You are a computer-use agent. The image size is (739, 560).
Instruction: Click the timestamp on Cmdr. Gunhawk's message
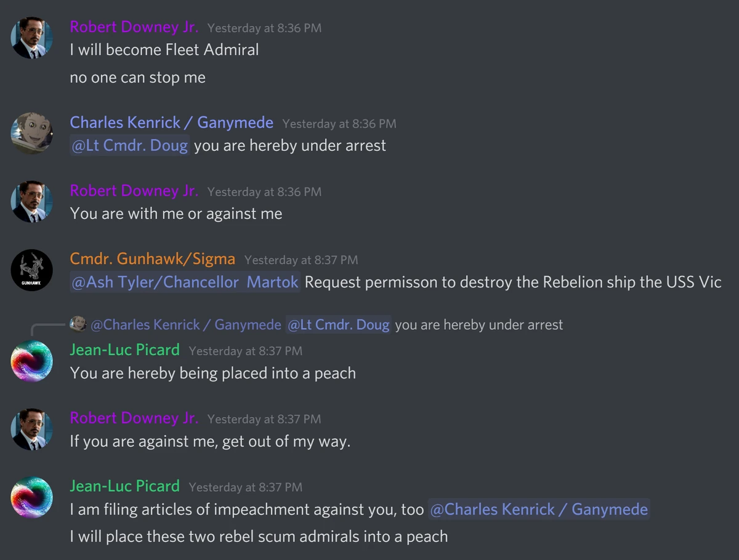301,260
